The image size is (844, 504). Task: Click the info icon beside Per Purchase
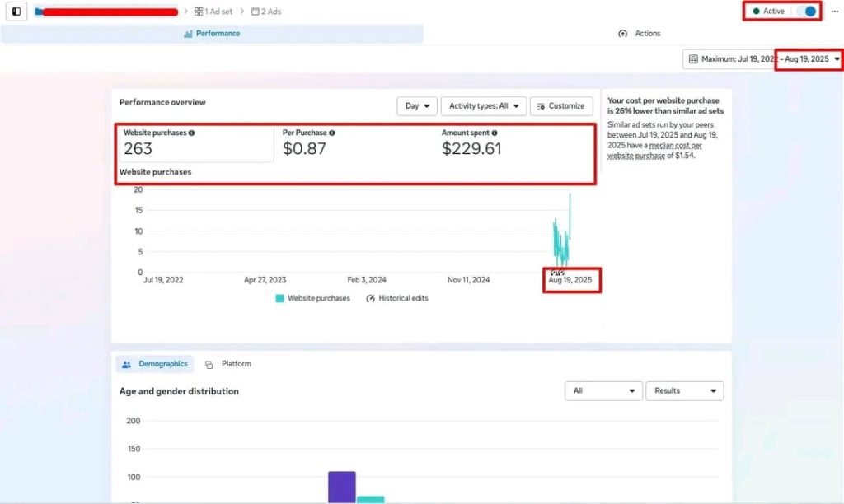pos(332,133)
